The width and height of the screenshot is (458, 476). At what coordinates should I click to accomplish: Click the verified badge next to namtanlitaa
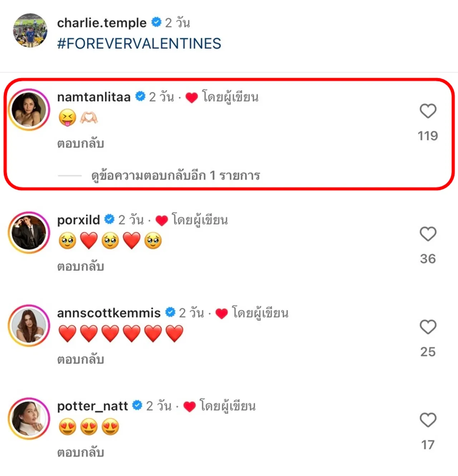(x=140, y=96)
